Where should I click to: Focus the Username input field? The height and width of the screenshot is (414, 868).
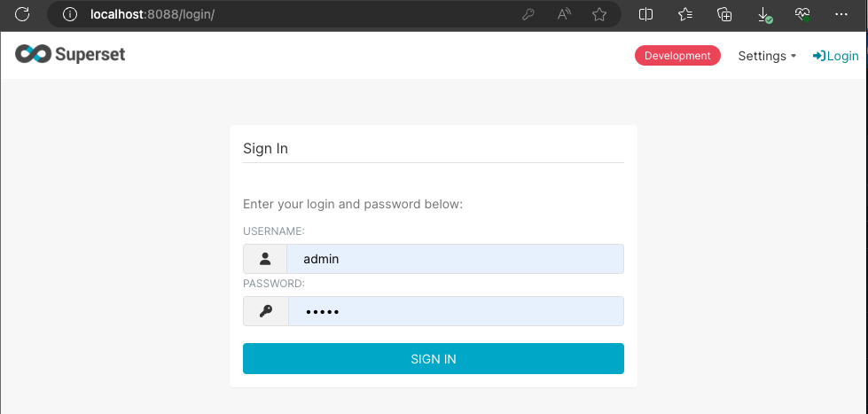pyautogui.click(x=455, y=259)
